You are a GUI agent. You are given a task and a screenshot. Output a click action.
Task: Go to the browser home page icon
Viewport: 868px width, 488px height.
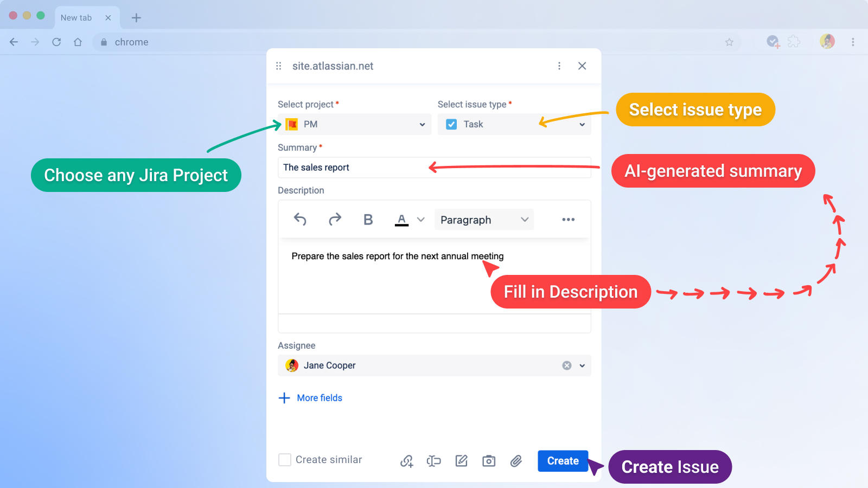click(78, 42)
